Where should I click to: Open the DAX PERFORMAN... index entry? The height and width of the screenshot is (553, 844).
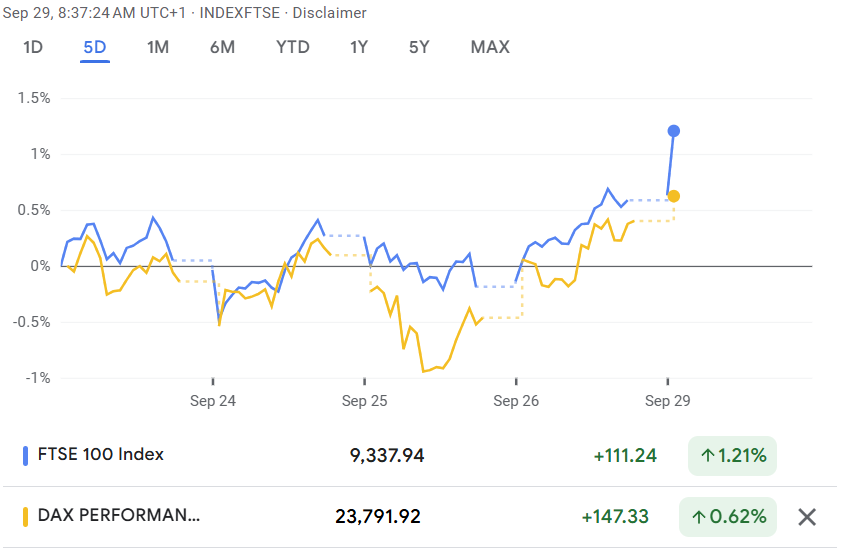[118, 516]
